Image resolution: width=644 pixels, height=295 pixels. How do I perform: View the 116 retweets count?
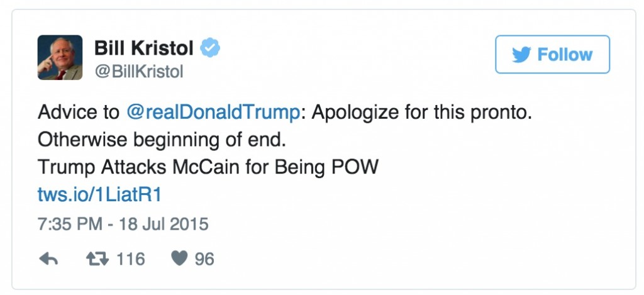(130, 259)
